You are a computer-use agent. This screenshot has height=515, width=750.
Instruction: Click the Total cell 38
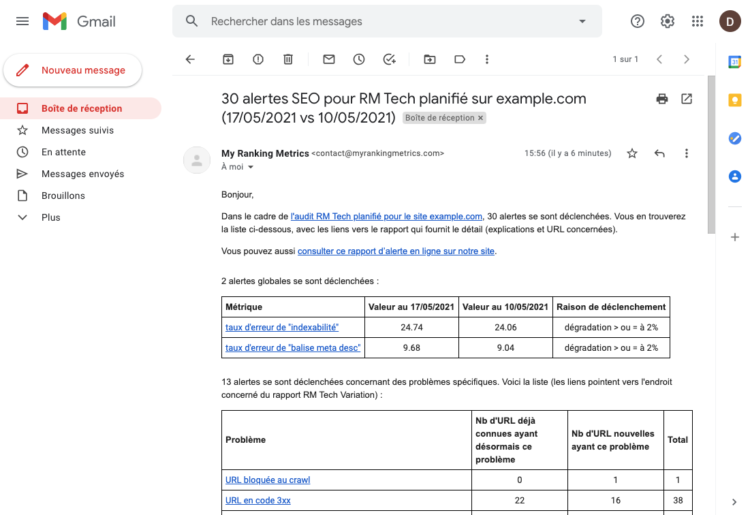(x=678, y=501)
